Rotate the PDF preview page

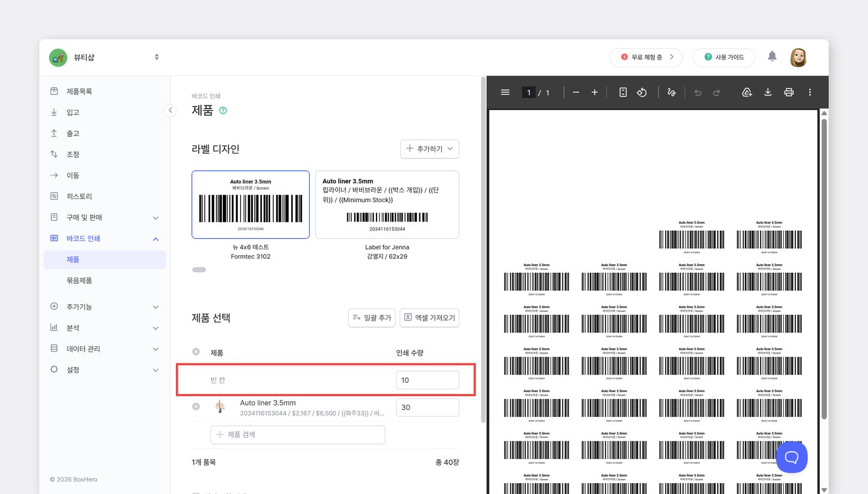pos(642,92)
